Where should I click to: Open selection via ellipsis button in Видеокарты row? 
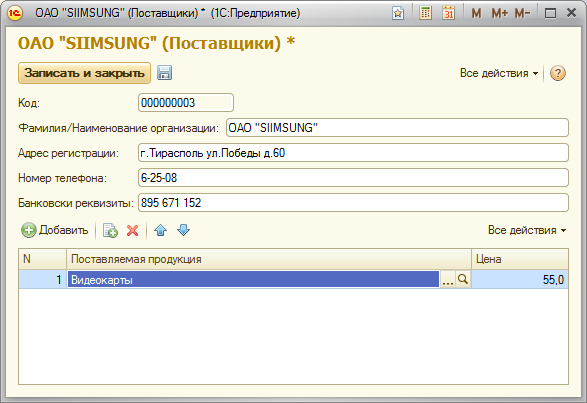[x=447, y=280]
